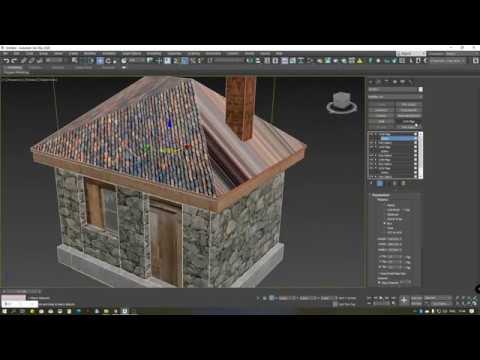This screenshot has height=360, width=480.
Task: Activate the Select and Rotate tool
Action: point(108,61)
